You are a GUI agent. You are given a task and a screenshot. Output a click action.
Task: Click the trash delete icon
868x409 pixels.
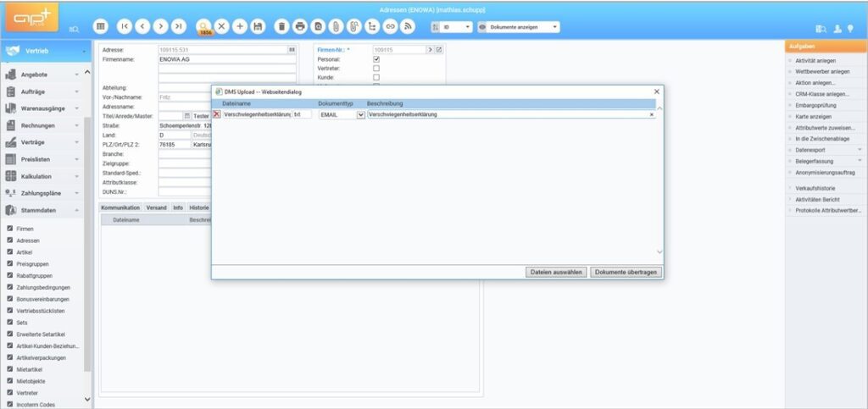(282, 27)
